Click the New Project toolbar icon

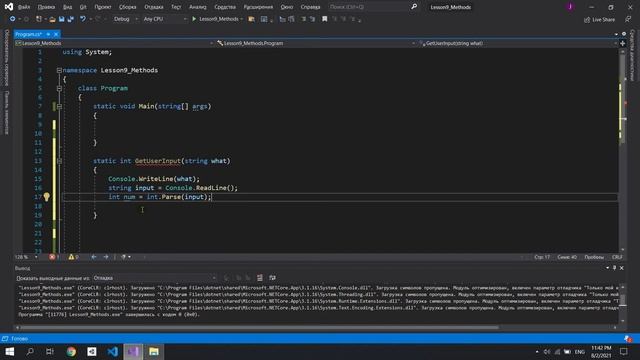(38, 19)
